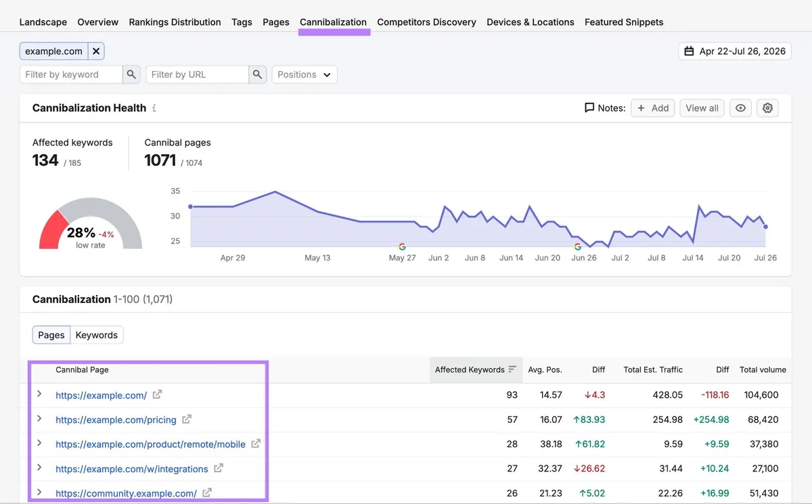Open external link icon for community.example.com
Image resolution: width=812 pixels, height=504 pixels.
click(207, 493)
